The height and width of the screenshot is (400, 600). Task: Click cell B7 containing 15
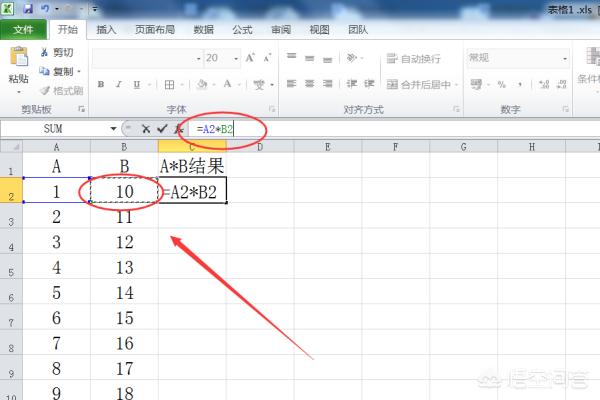[x=124, y=317]
